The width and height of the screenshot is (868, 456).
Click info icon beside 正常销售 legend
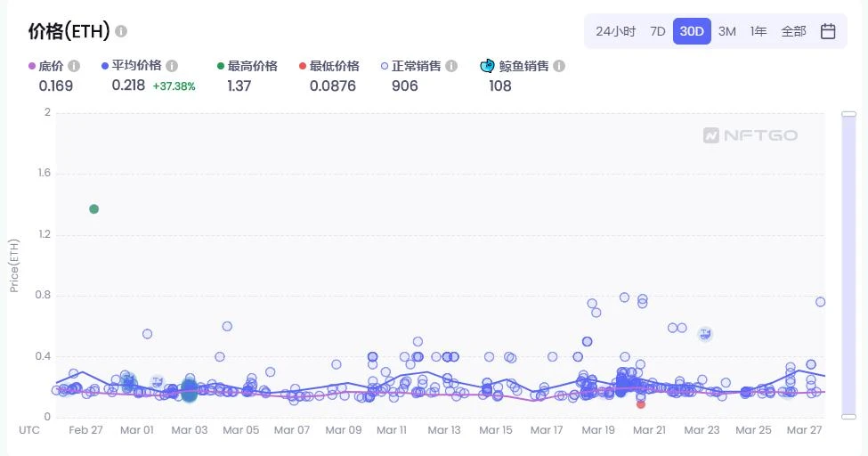[x=451, y=66]
